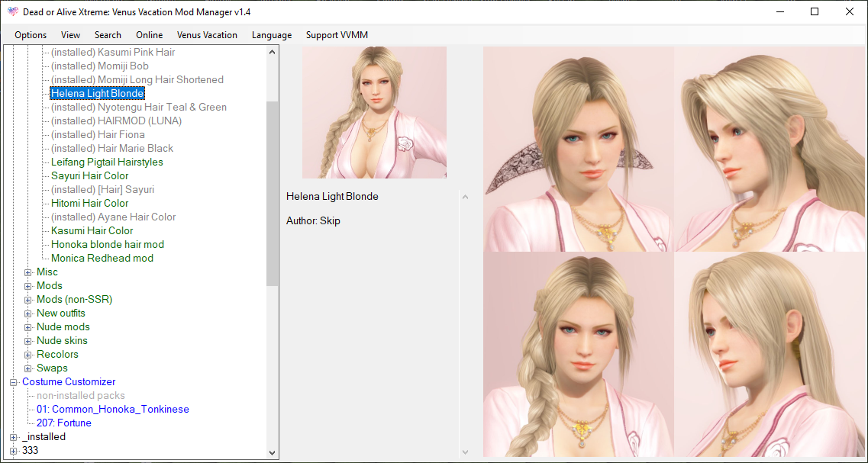Select Sayuri Hair Color mod
This screenshot has height=463, width=868.
(89, 176)
